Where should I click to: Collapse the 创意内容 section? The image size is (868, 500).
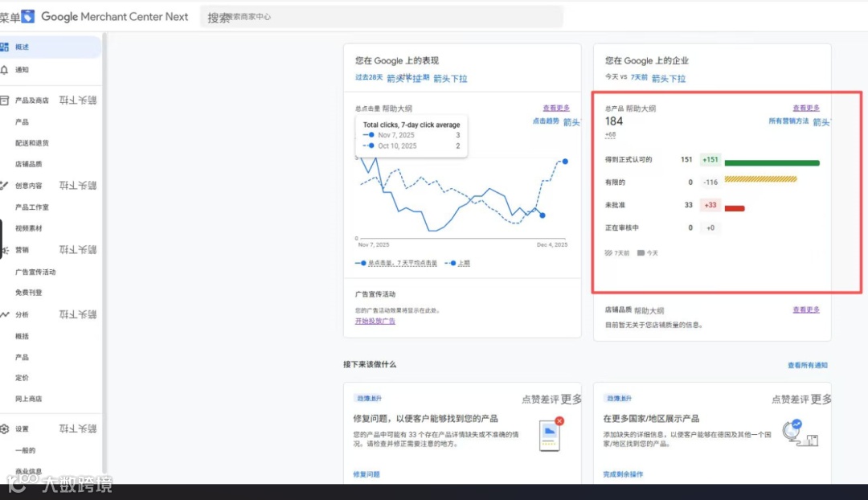coord(78,186)
